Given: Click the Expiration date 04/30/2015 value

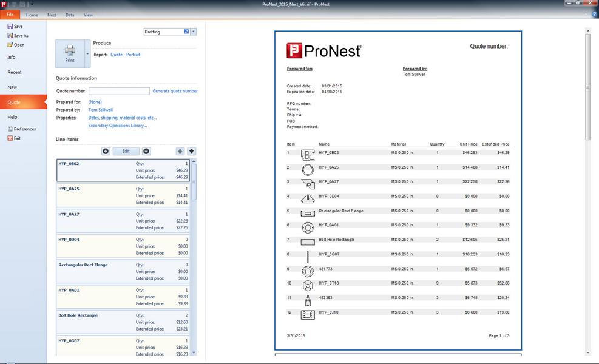Looking at the screenshot, I should (x=332, y=92).
